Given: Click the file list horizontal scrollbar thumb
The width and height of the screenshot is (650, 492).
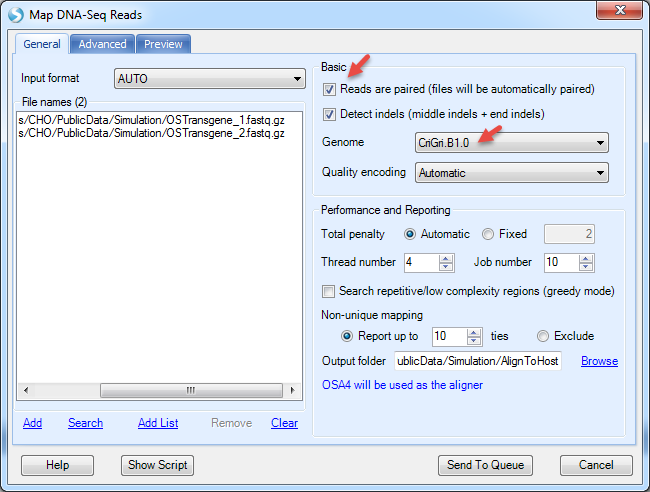Looking at the screenshot, I should tap(191, 390).
